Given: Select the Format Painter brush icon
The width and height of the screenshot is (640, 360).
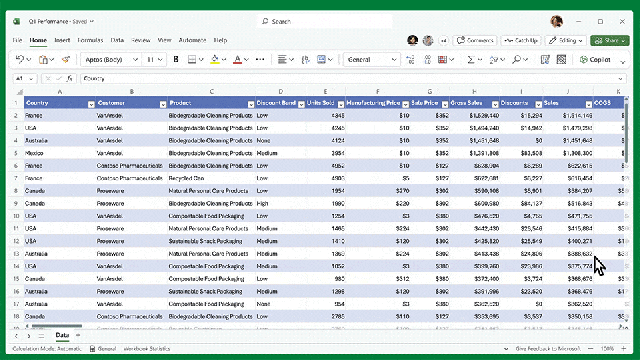Looking at the screenshot, I should coord(65,60).
